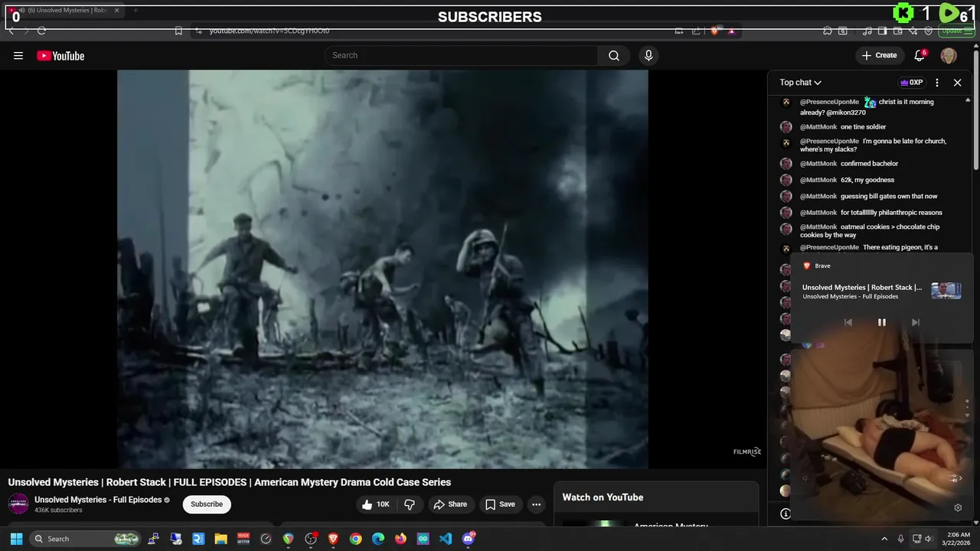Open Discord from taskbar

click(469, 539)
